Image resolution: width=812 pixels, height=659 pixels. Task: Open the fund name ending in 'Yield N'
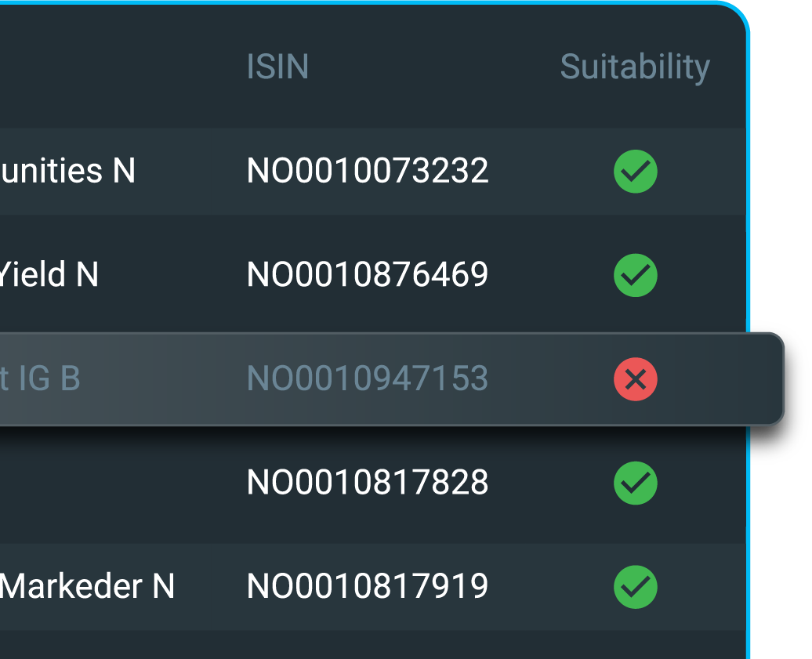[49, 274]
